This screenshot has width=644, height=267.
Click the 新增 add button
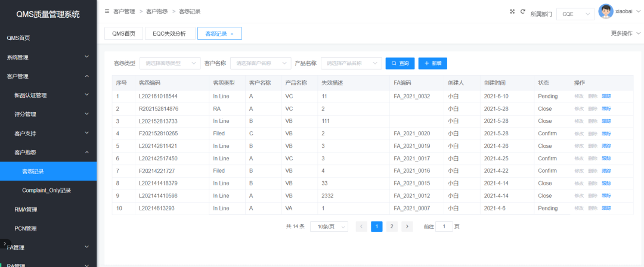(433, 63)
